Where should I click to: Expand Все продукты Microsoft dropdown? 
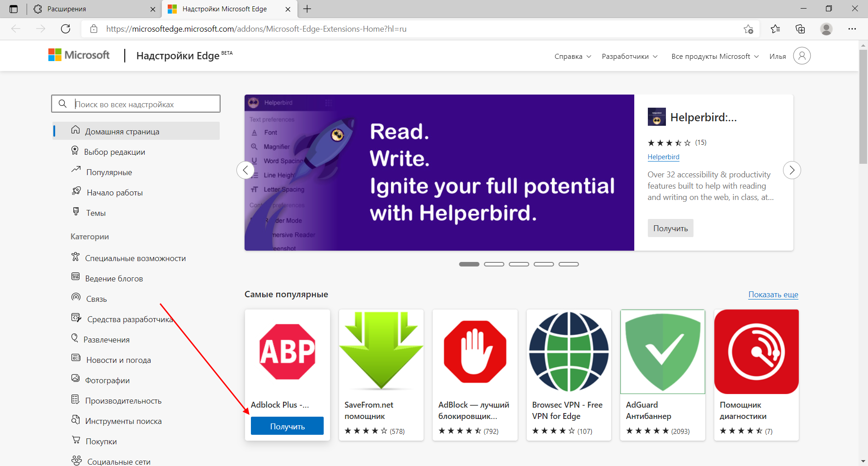(715, 57)
